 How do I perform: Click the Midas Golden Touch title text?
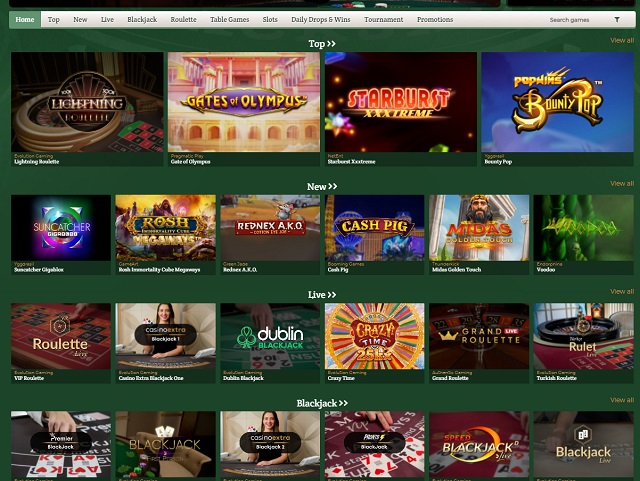click(456, 270)
